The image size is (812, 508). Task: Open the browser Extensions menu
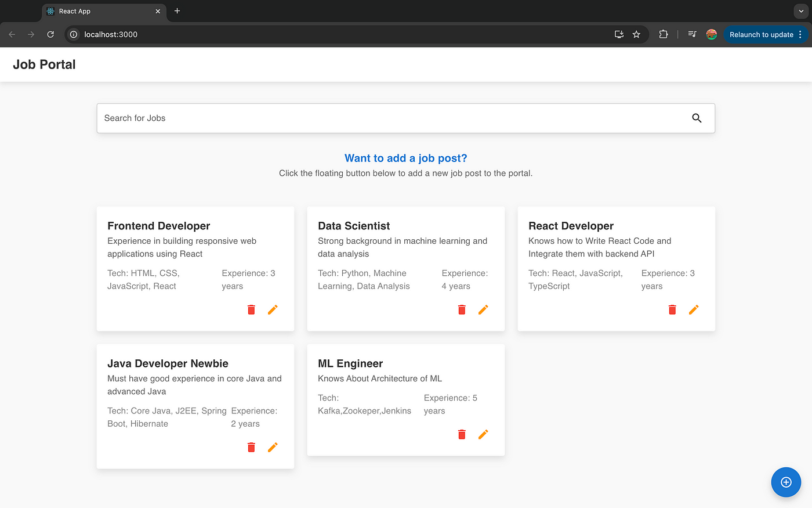tap(664, 34)
